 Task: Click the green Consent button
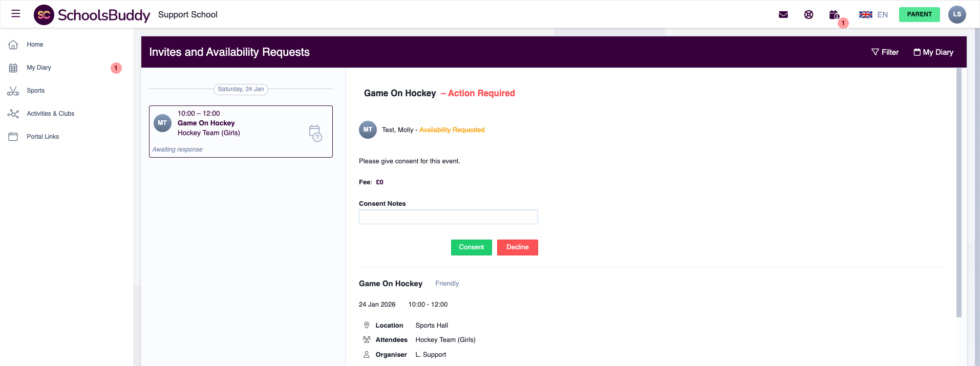[471, 247]
